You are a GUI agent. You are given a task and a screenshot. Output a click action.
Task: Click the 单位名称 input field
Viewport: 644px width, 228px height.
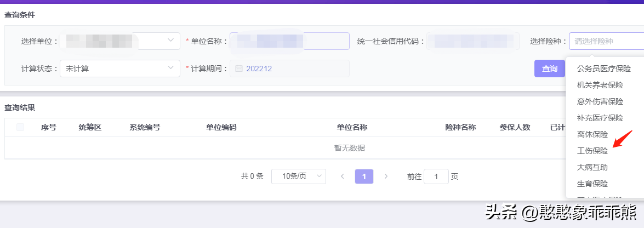[289, 41]
